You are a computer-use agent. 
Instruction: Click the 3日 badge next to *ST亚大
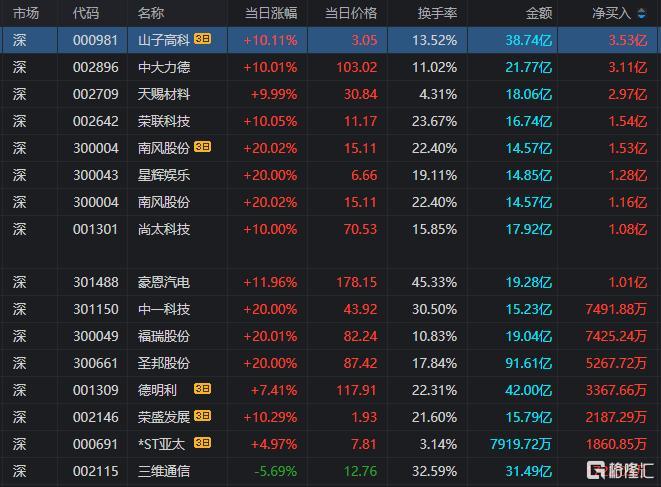pyautogui.click(x=202, y=443)
